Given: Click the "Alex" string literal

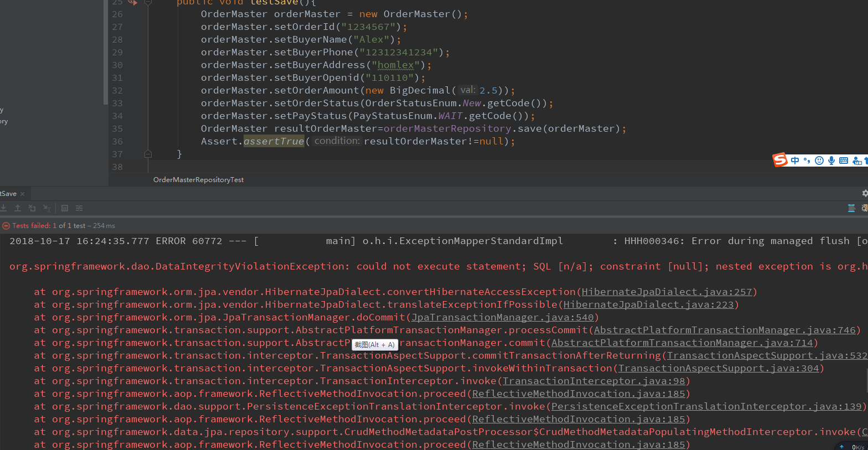Looking at the screenshot, I should click(371, 39).
